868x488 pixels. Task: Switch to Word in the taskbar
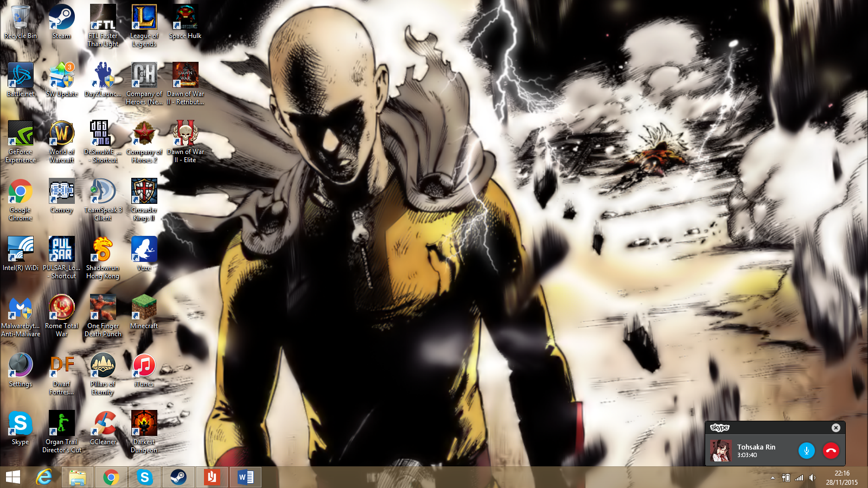[x=246, y=477]
